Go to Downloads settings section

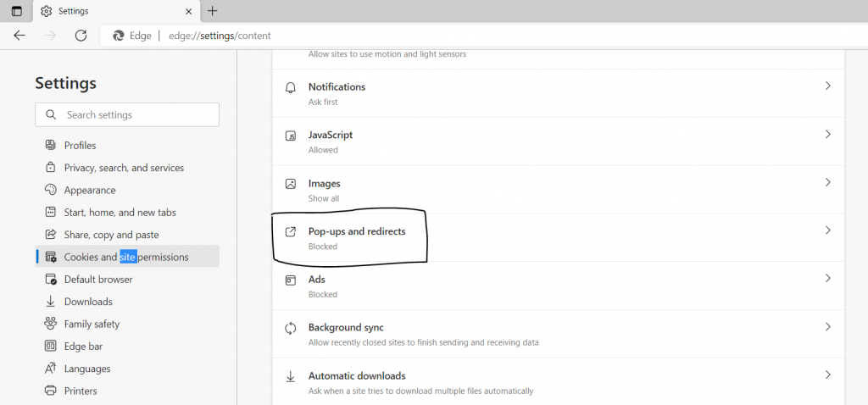(x=88, y=302)
